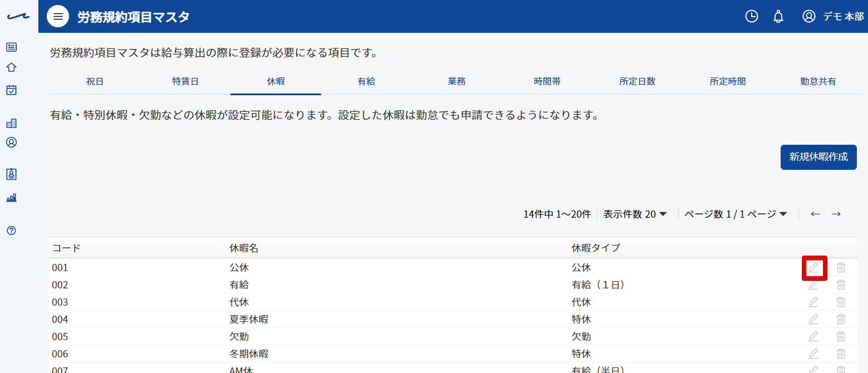This screenshot has height=373, width=868.
Task: Delete the 005 欠勤 row
Action: click(x=841, y=336)
